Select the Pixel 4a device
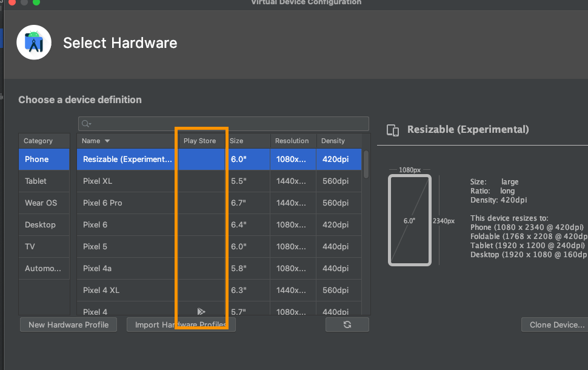 click(219, 268)
